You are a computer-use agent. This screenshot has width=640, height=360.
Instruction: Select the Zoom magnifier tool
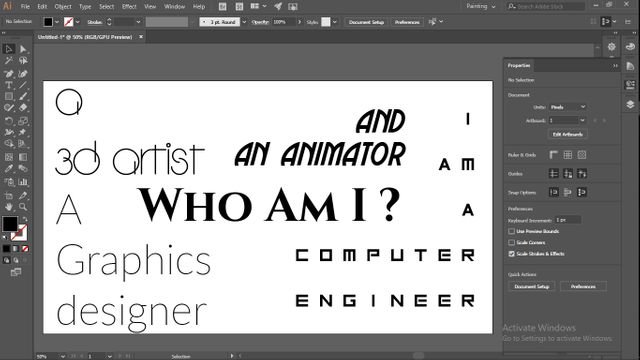pyautogui.click(x=23, y=207)
